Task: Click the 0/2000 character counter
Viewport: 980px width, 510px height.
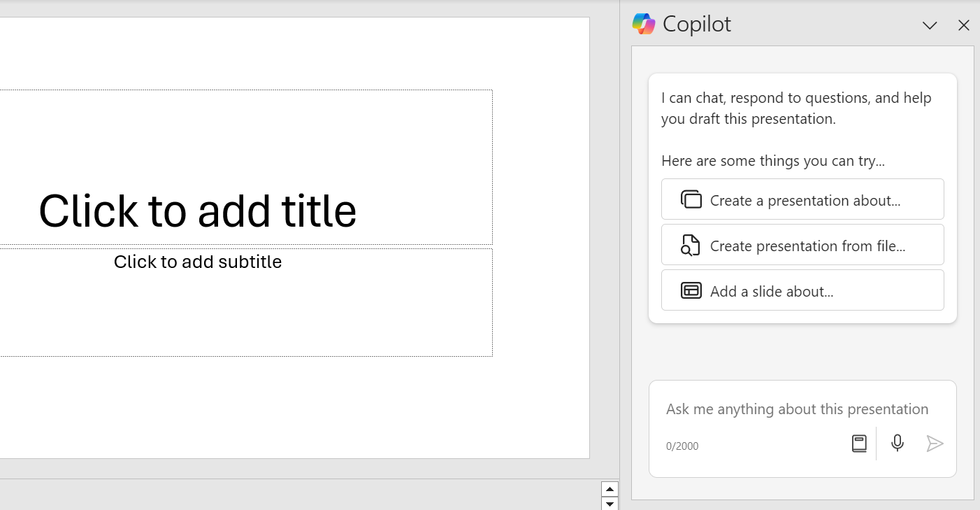Action: pyautogui.click(x=682, y=446)
